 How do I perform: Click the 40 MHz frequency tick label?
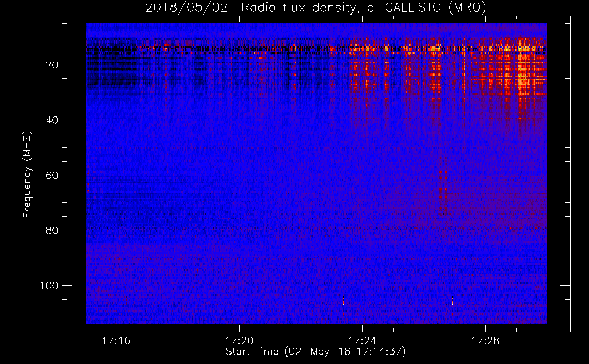click(x=52, y=120)
